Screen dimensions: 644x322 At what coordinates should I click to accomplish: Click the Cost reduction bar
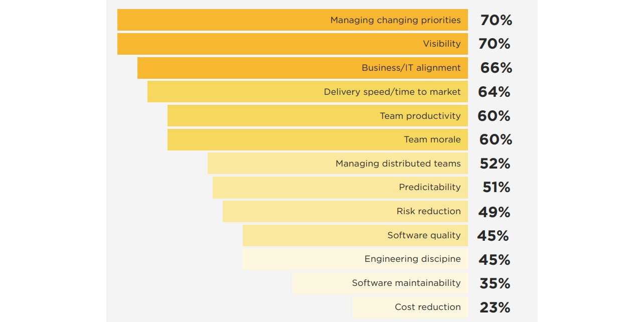point(410,307)
